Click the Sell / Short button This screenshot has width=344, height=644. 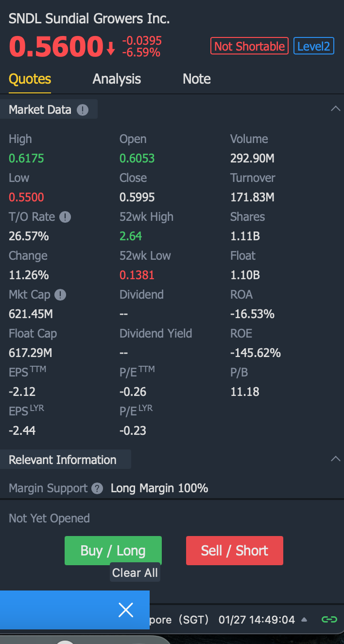tap(235, 551)
